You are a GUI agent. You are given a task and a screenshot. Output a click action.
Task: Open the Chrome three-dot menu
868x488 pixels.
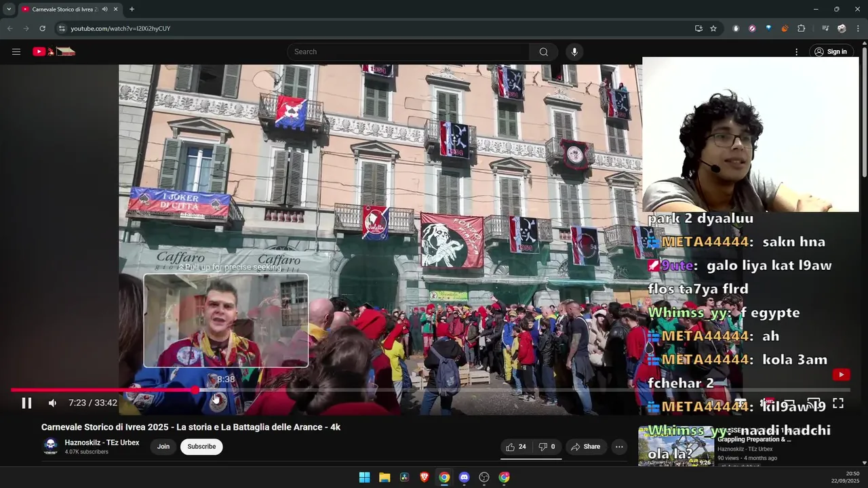[x=858, y=28]
